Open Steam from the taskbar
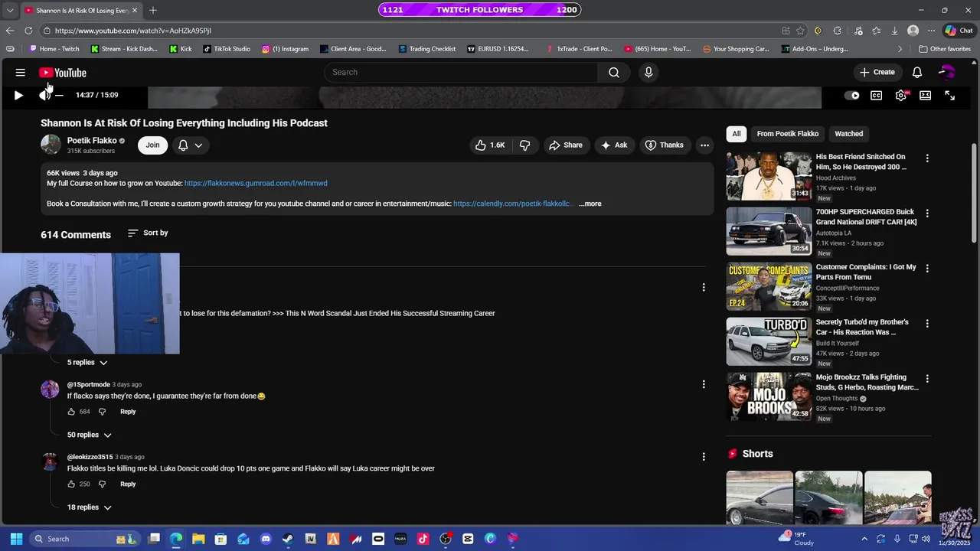 tap(288, 539)
